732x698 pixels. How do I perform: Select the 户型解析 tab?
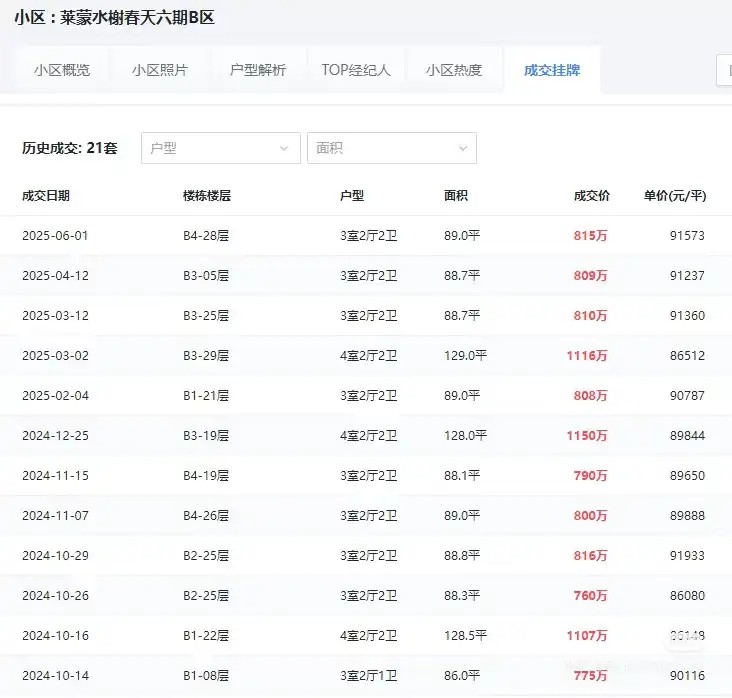(257, 70)
